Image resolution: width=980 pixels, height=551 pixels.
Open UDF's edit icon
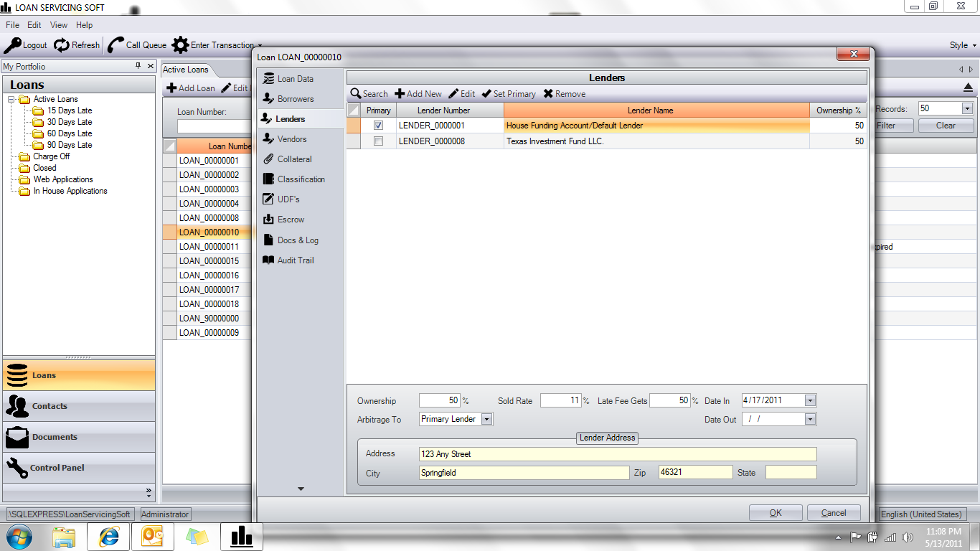[x=268, y=199]
